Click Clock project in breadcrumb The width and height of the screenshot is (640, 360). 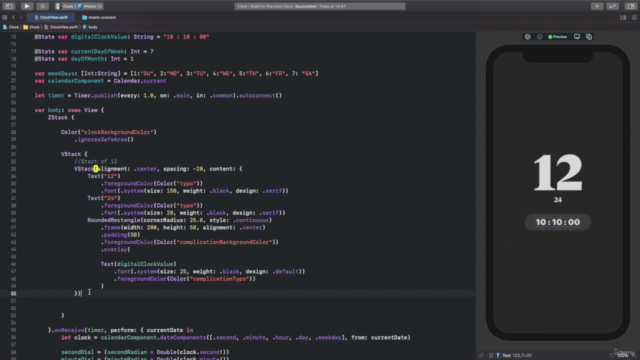[x=11, y=27]
